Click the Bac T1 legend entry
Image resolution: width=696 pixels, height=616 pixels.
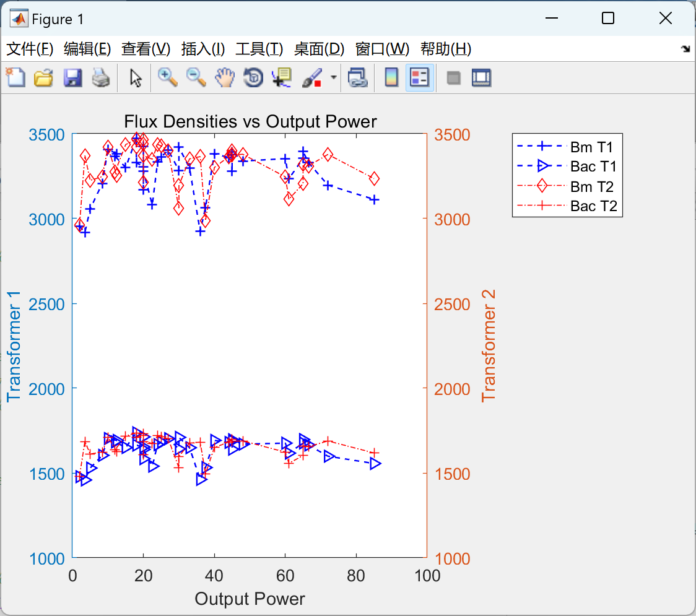[567, 167]
